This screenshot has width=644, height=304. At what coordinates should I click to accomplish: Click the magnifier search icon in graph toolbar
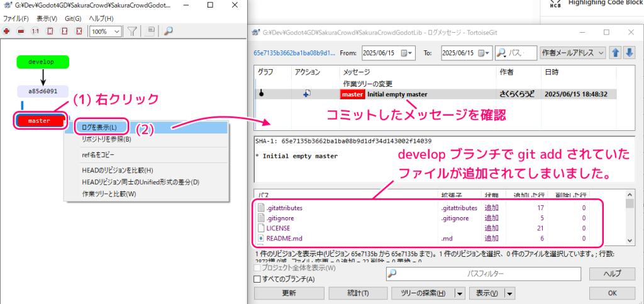tap(167, 31)
